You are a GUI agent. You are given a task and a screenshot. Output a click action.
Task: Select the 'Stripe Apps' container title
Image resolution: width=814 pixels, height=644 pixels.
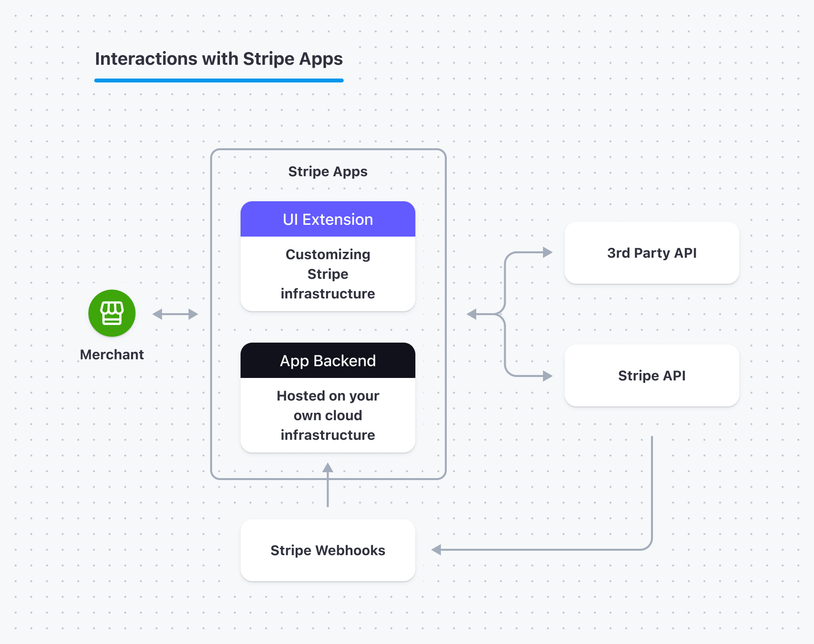tap(328, 171)
